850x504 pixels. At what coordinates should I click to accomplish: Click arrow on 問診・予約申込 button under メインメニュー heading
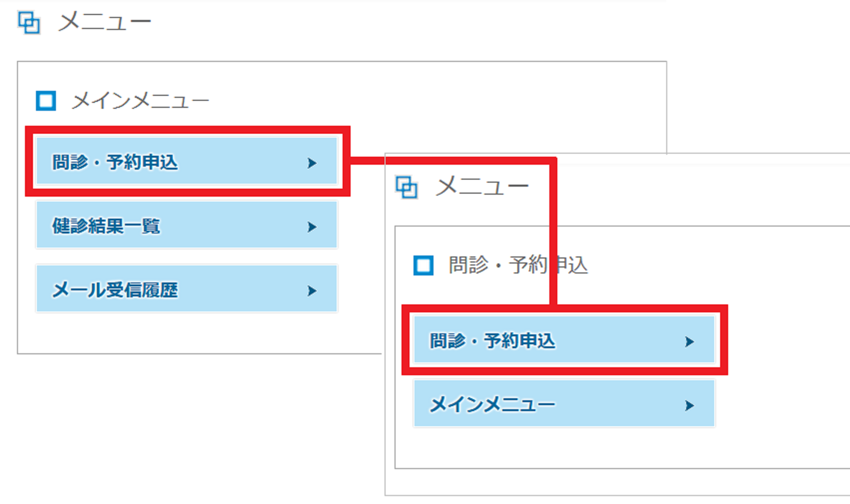coord(312,163)
